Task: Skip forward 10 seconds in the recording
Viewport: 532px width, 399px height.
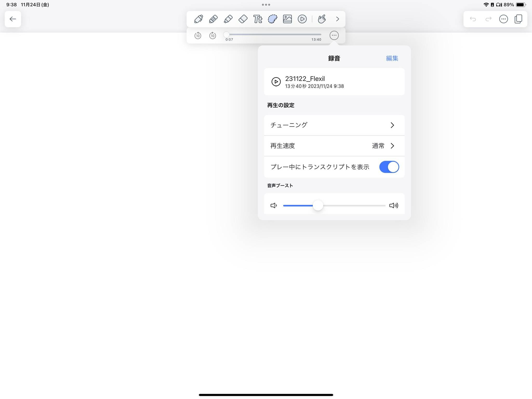Action: [x=212, y=36]
